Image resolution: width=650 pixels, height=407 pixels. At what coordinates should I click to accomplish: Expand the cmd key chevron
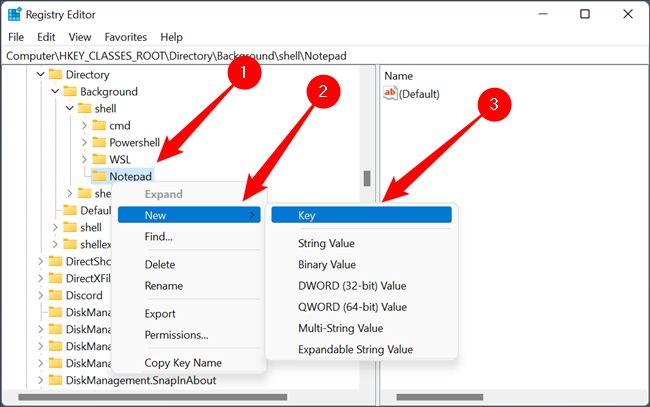click(84, 125)
